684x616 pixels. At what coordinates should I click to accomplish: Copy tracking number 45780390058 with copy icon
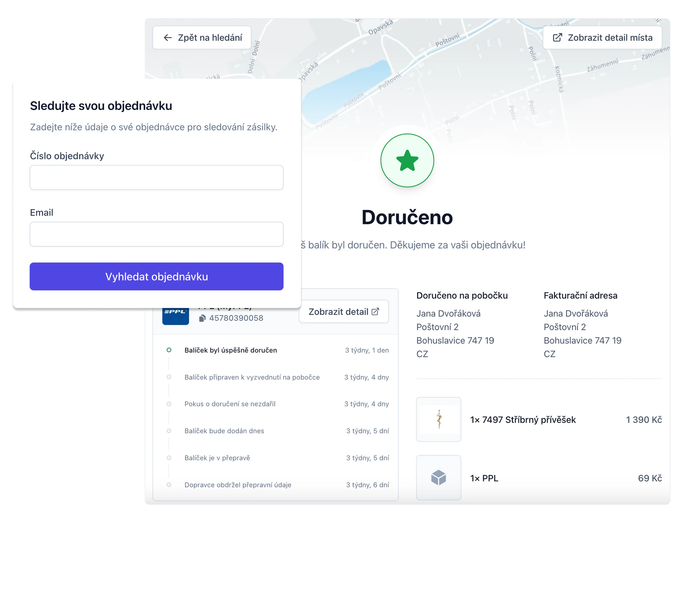pyautogui.click(x=202, y=318)
